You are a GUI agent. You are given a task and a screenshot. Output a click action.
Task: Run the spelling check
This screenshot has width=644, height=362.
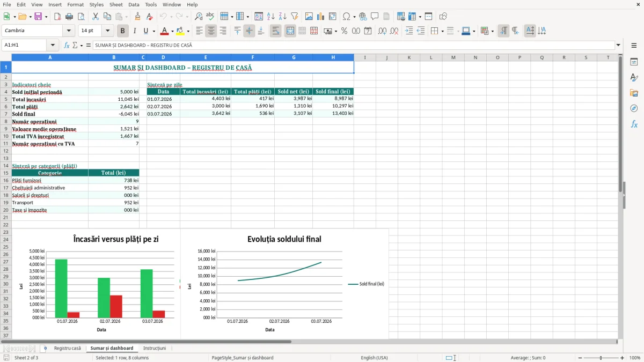click(x=210, y=17)
